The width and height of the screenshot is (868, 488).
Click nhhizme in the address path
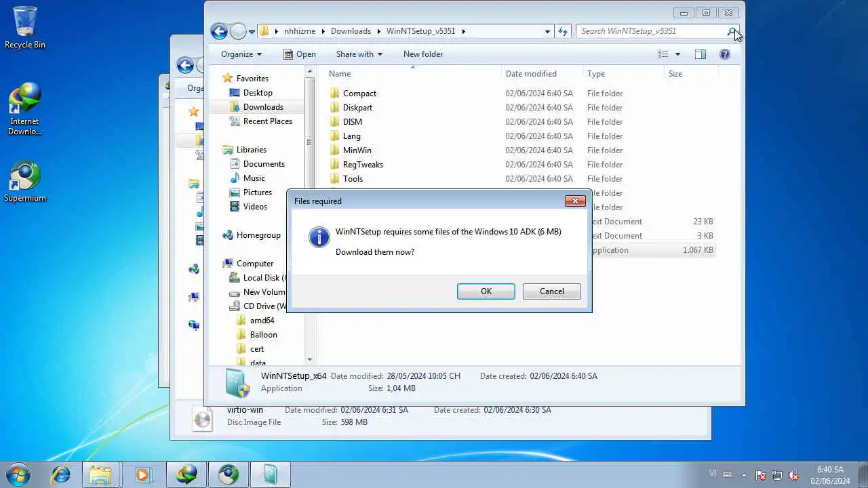pos(300,31)
